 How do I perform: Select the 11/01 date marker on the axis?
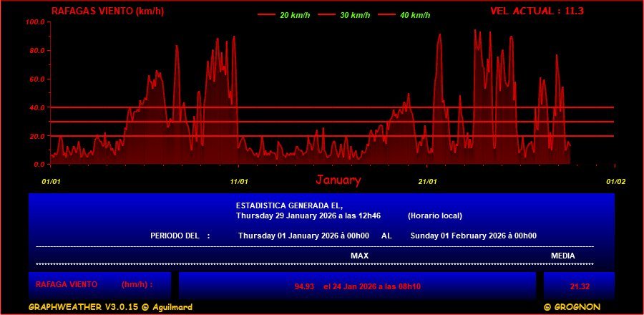(x=238, y=181)
